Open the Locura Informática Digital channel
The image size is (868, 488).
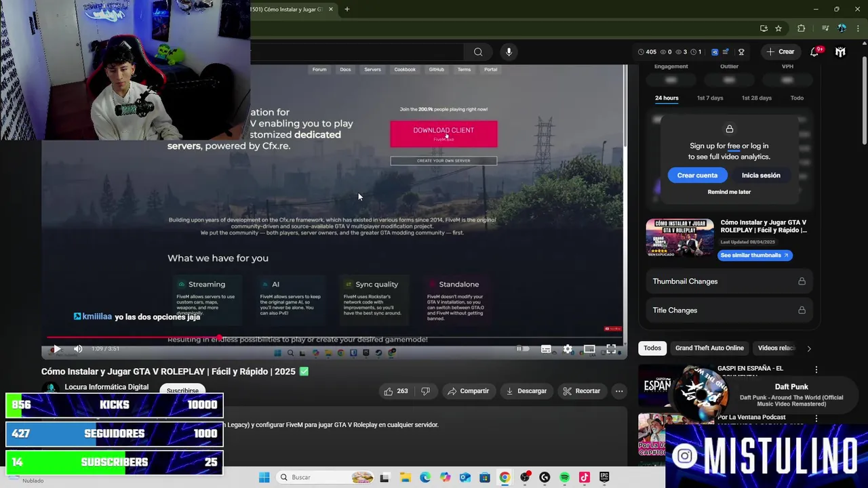[x=106, y=387]
